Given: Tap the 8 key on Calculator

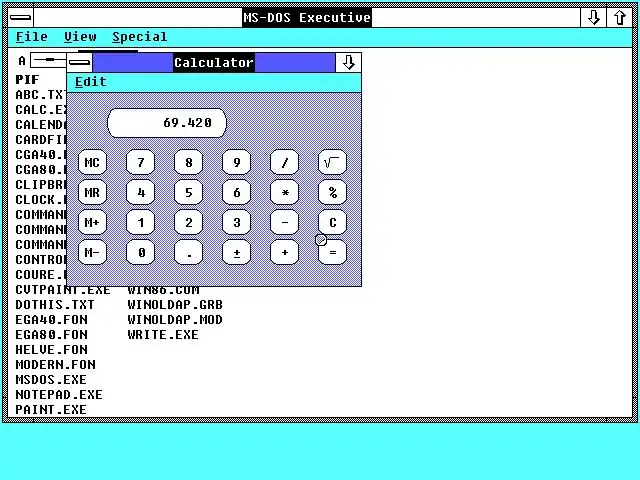Looking at the screenshot, I should click(x=189, y=162).
